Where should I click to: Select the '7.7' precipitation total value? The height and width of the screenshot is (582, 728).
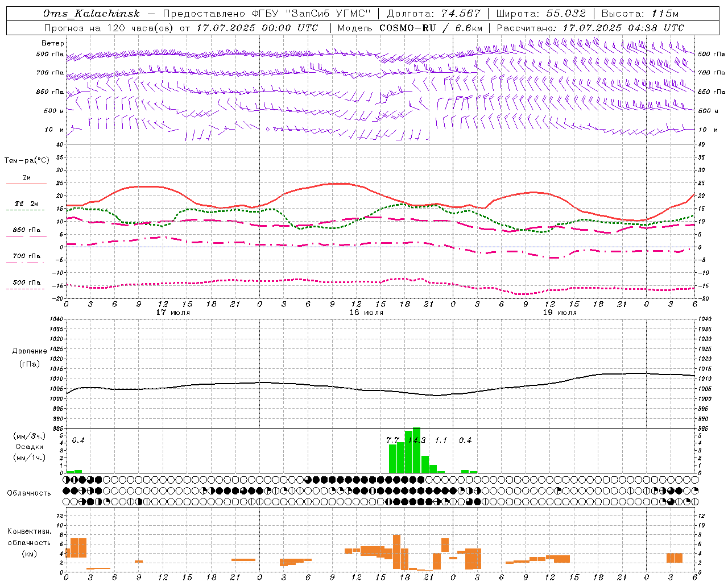pos(392,440)
